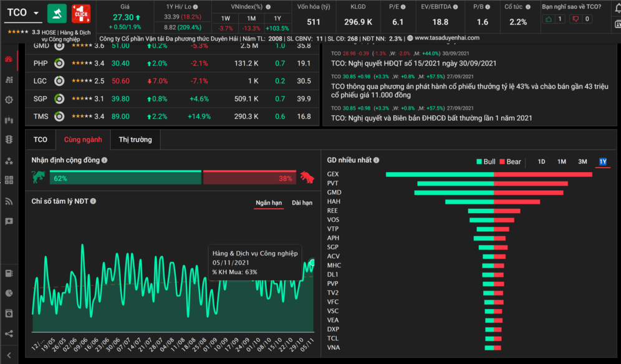Switch sentiment chart to Dài hạn
The image size is (621, 364).
[302, 203]
